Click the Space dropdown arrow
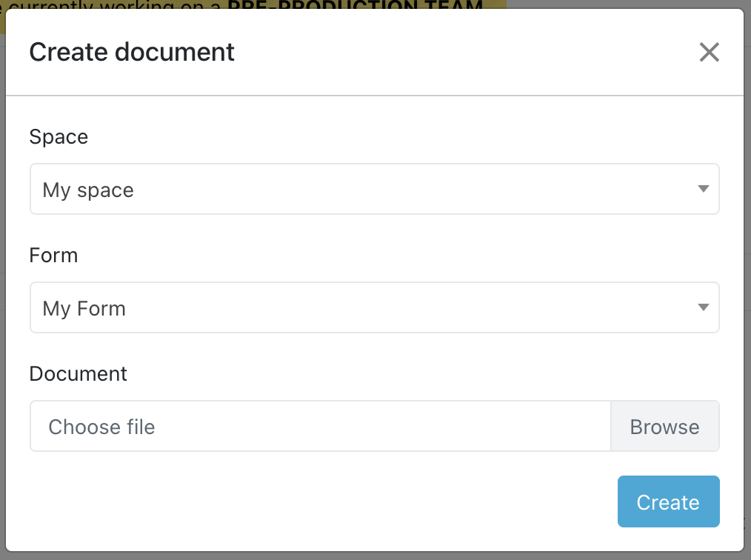 click(x=703, y=190)
